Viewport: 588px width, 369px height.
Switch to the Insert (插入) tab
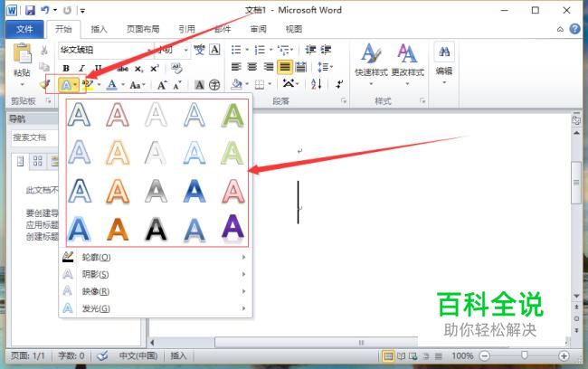coord(99,29)
